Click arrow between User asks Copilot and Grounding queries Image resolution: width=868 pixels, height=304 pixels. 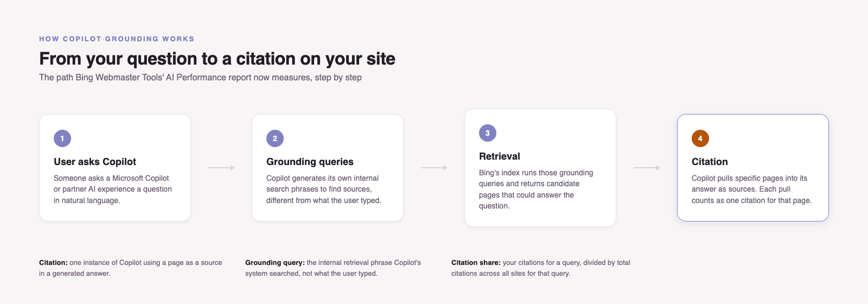tap(221, 168)
